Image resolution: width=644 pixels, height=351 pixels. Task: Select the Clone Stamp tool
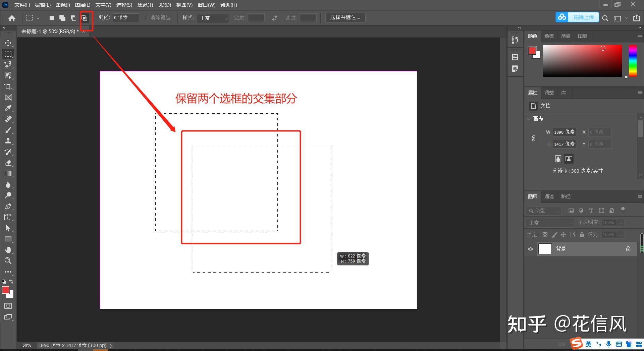[x=8, y=141]
